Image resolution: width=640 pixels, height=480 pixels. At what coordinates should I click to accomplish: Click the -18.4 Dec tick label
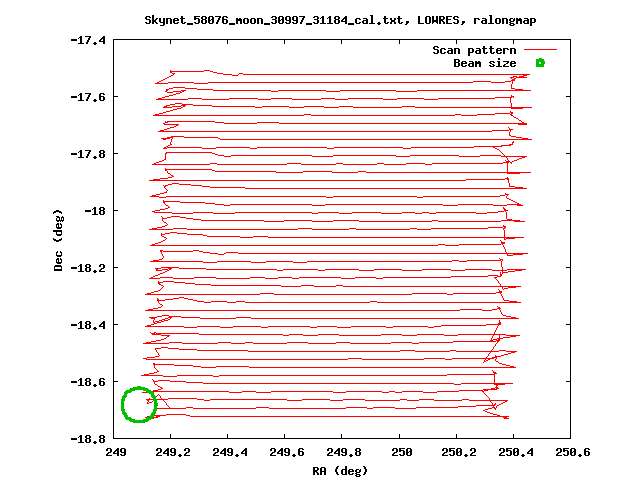tap(88, 325)
